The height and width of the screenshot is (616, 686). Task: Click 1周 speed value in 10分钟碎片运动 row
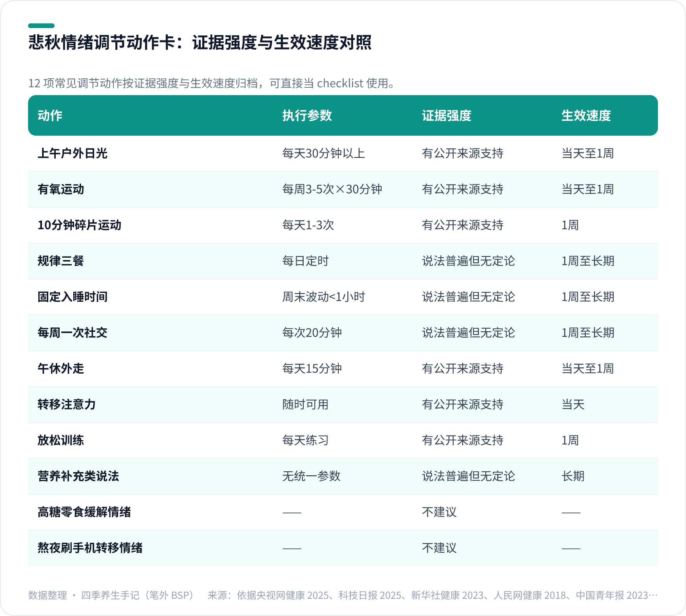570,225
